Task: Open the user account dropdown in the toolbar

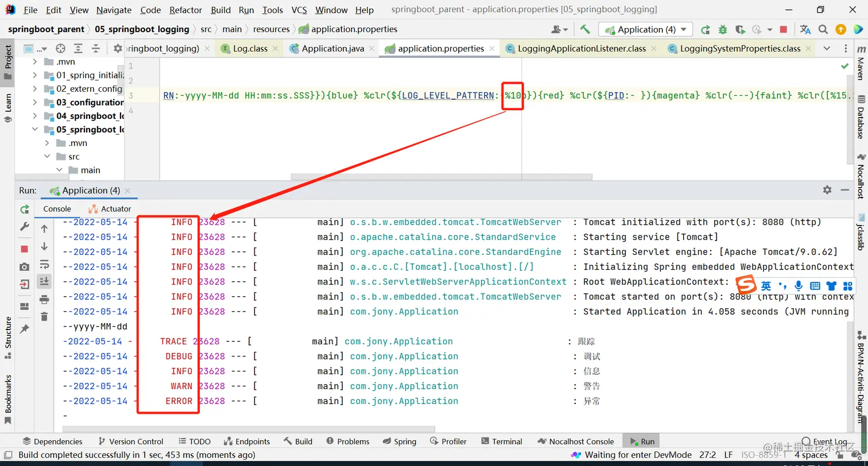Action: click(x=560, y=29)
